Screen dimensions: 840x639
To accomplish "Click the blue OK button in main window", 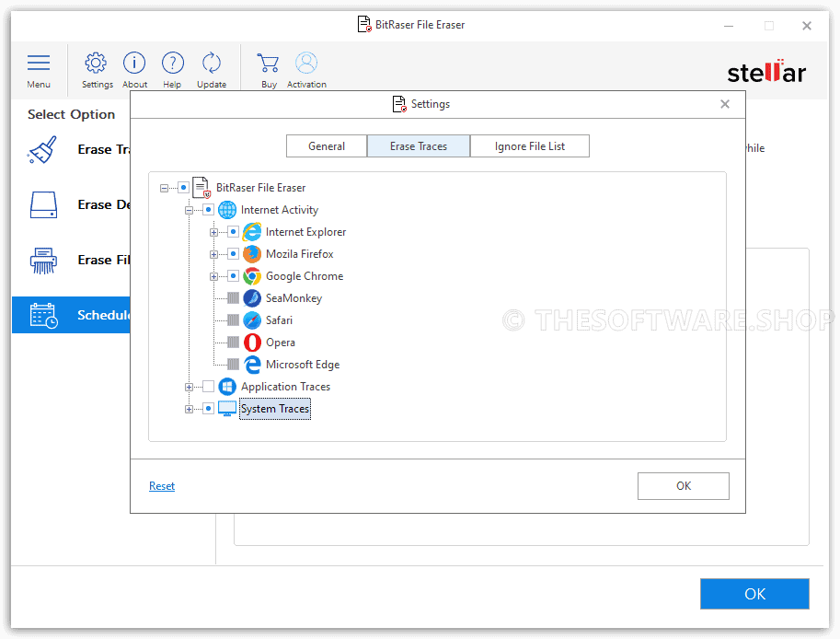I will [x=754, y=594].
